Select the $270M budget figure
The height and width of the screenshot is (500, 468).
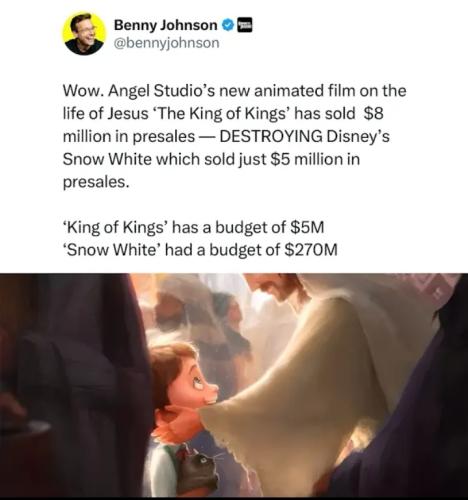pyautogui.click(x=312, y=250)
